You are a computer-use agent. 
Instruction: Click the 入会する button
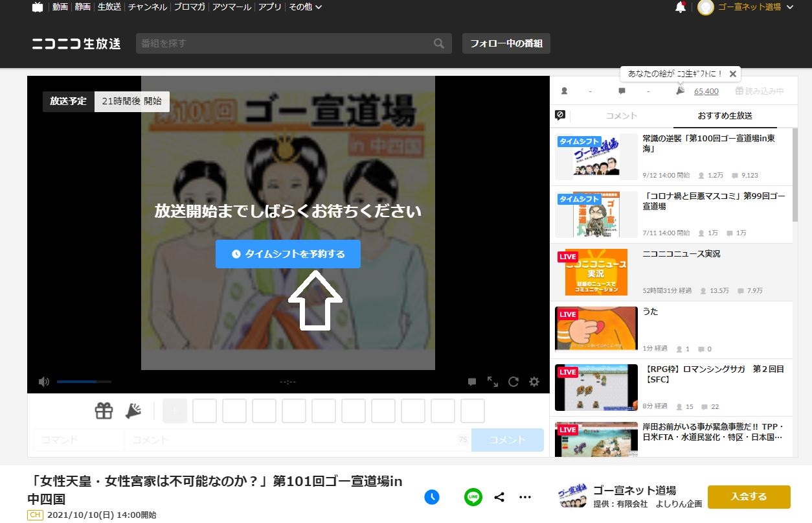click(749, 497)
